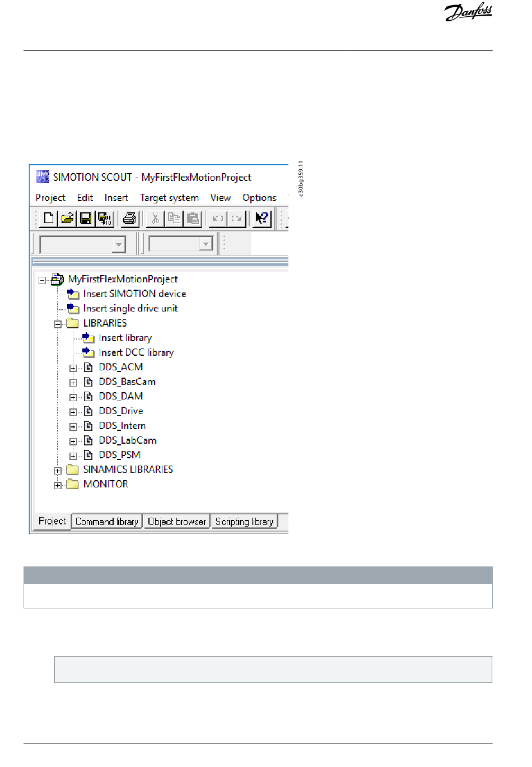Click the Paste clipboard icon
Screen dimensions: 532x767
pos(193,218)
